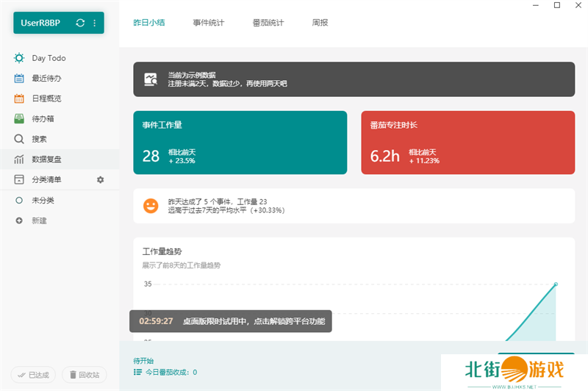Screen dimensions: 588x391
Task: Open the 周报 tab
Action: 320,23
